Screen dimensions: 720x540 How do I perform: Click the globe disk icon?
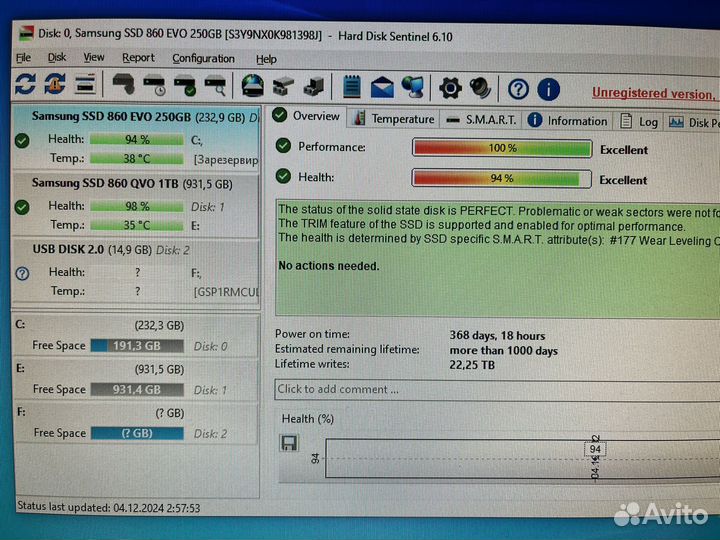[x=253, y=86]
